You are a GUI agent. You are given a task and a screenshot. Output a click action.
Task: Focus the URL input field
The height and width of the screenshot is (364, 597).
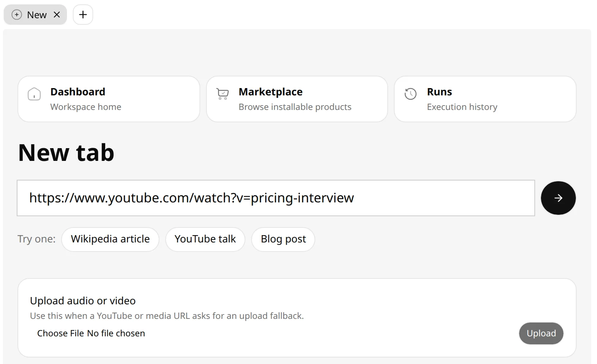click(276, 198)
